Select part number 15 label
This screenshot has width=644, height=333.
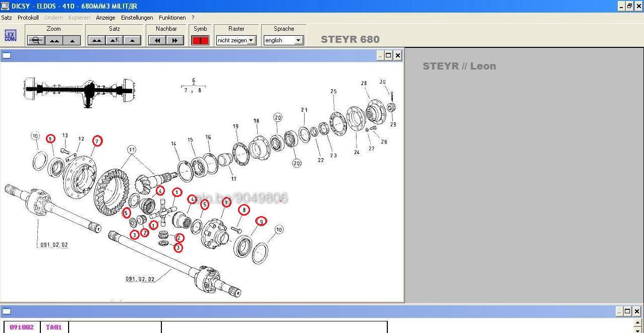point(190,140)
